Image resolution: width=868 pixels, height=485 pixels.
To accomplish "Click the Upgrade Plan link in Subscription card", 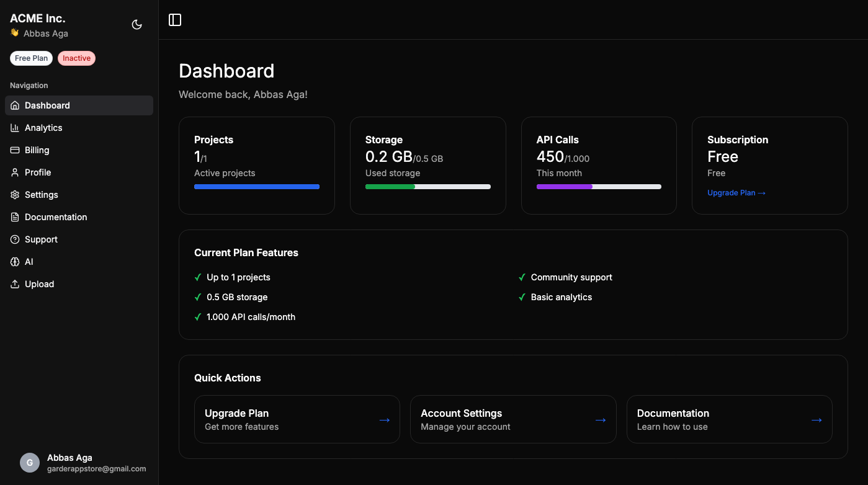I will 736,193.
